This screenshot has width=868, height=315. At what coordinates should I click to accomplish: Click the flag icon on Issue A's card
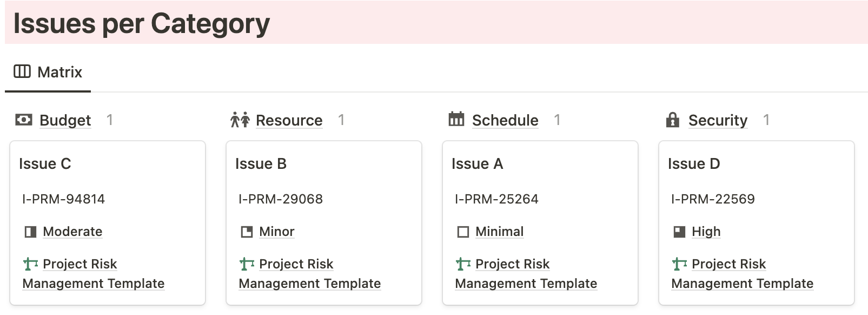(x=462, y=264)
